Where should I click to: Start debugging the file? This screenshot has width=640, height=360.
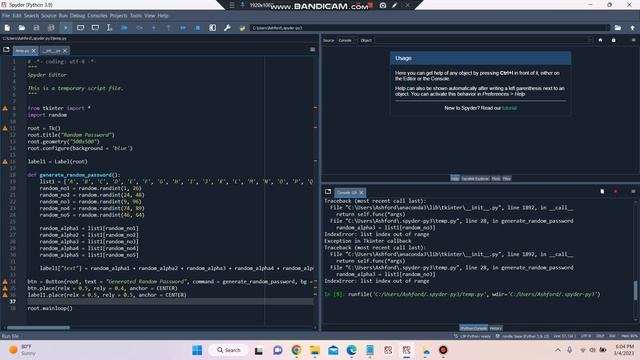coord(124,28)
